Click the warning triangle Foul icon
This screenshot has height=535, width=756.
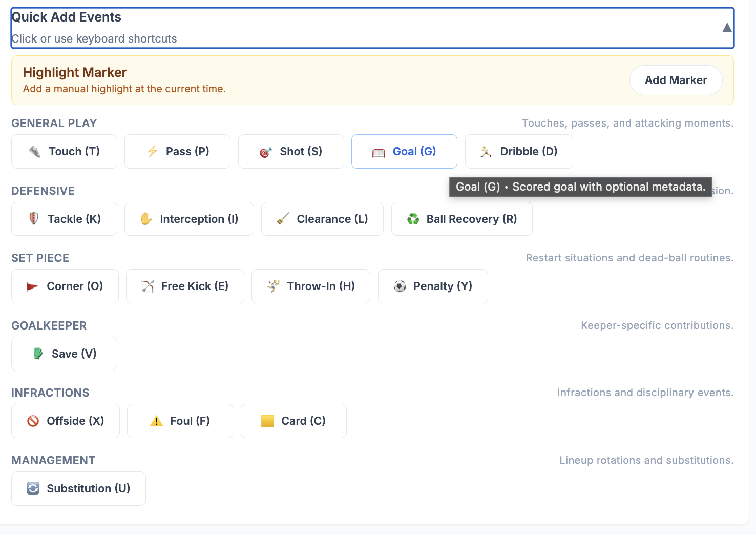point(156,421)
